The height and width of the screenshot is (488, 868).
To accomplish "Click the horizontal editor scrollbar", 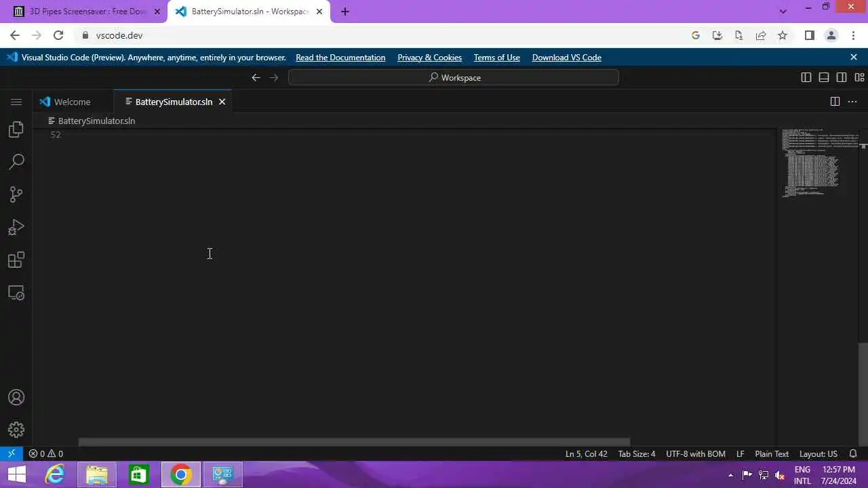I will point(354,442).
